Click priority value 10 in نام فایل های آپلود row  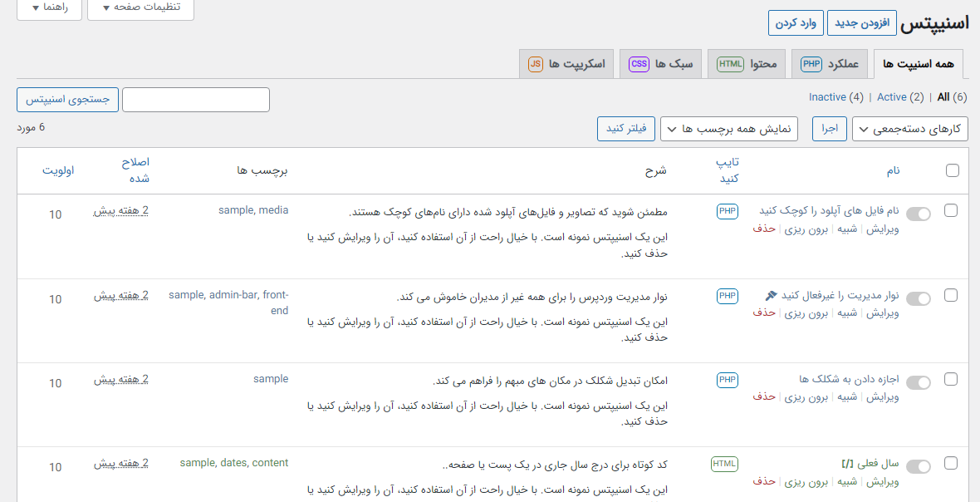click(x=55, y=214)
